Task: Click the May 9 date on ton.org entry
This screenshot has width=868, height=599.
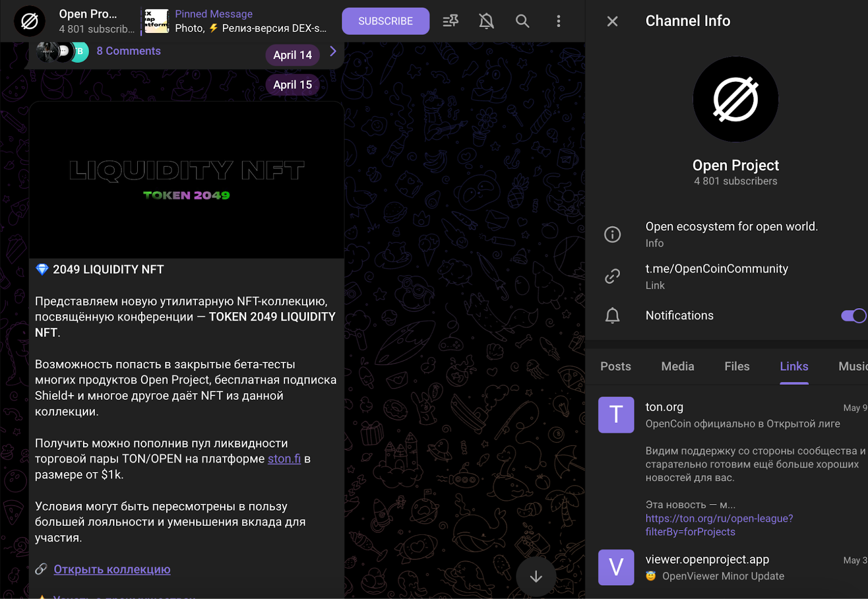Action: click(855, 407)
